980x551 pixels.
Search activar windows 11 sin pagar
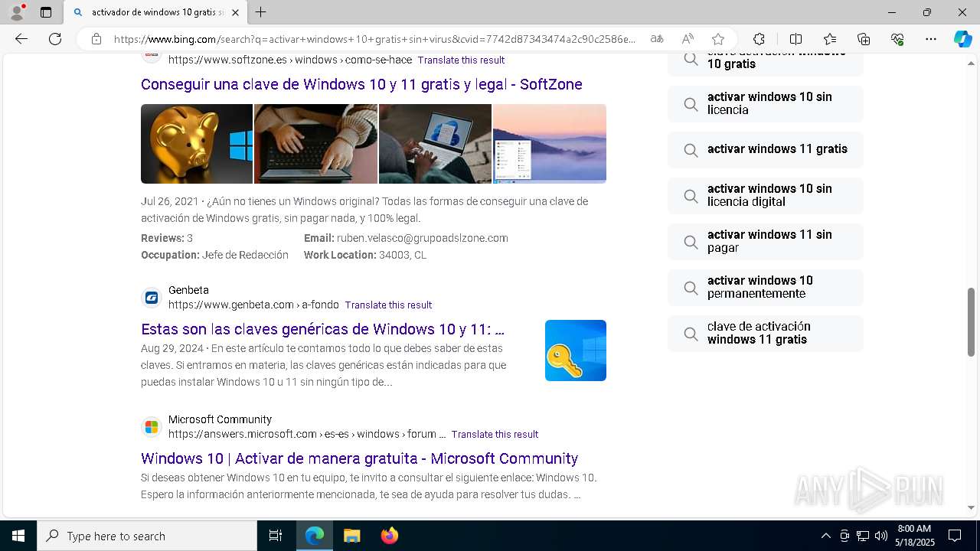point(766,241)
